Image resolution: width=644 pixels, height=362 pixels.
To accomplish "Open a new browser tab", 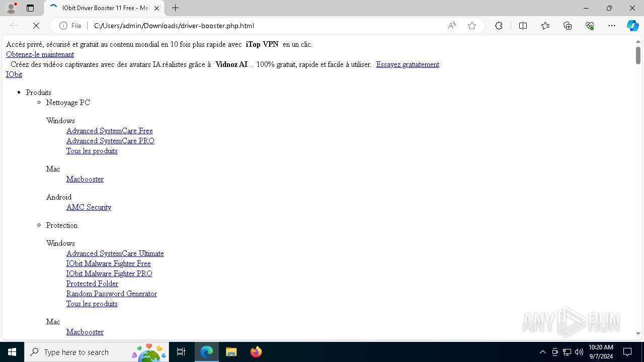I will [175, 8].
